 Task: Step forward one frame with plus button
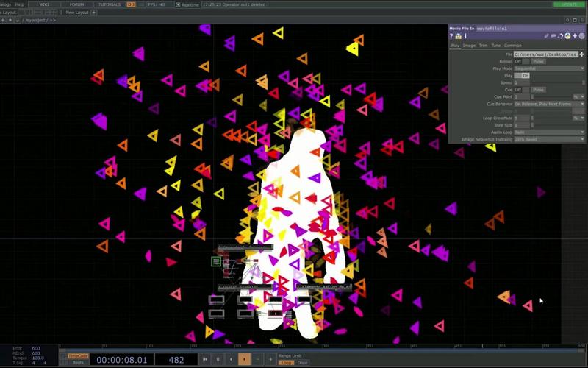[270, 359]
